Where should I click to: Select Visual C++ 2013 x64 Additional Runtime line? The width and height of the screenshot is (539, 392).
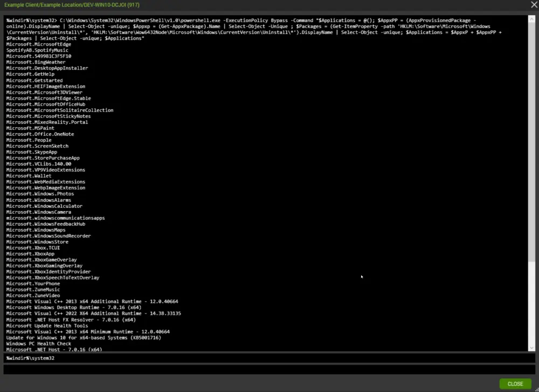coord(92,302)
